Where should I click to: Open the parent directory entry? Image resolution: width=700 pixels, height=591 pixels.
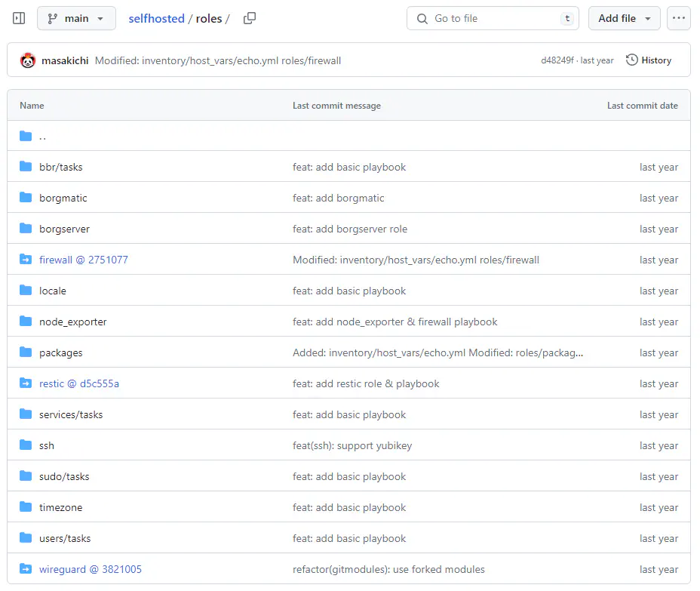click(43, 136)
